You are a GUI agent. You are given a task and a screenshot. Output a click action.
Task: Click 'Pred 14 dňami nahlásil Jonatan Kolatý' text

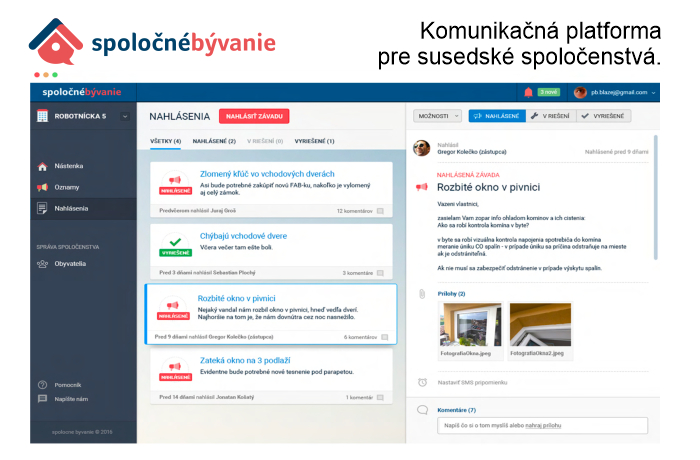point(207,397)
